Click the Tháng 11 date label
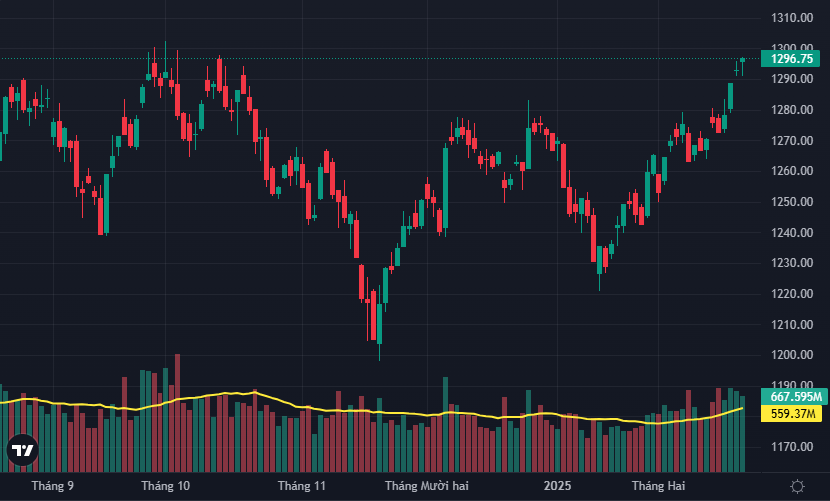The width and height of the screenshot is (830, 501). pyautogui.click(x=302, y=486)
